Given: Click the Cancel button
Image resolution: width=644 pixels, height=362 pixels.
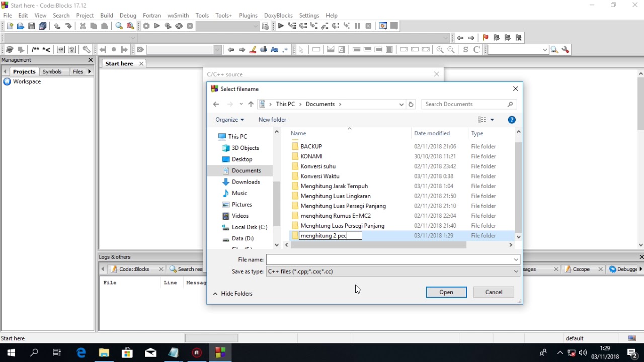Looking at the screenshot, I should pos(494,292).
